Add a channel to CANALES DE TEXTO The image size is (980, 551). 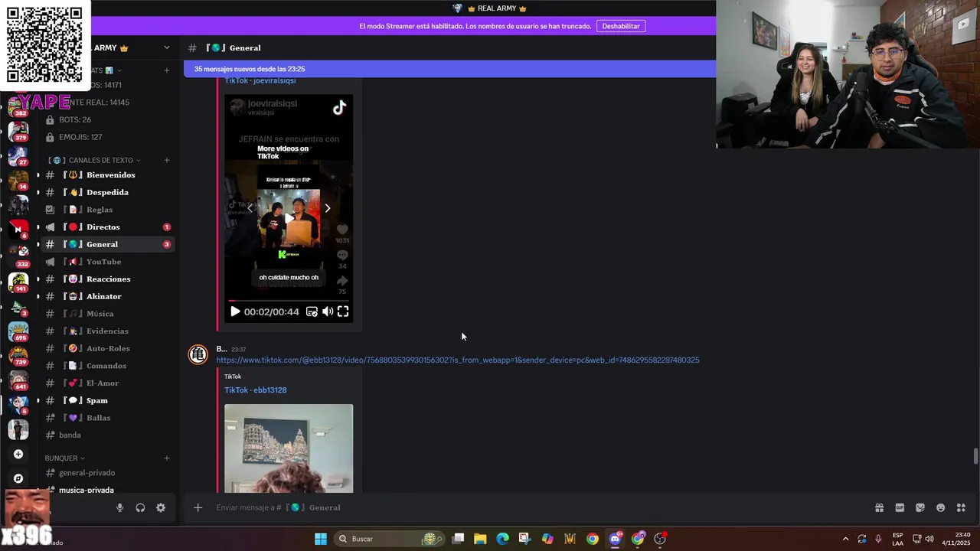[167, 160]
